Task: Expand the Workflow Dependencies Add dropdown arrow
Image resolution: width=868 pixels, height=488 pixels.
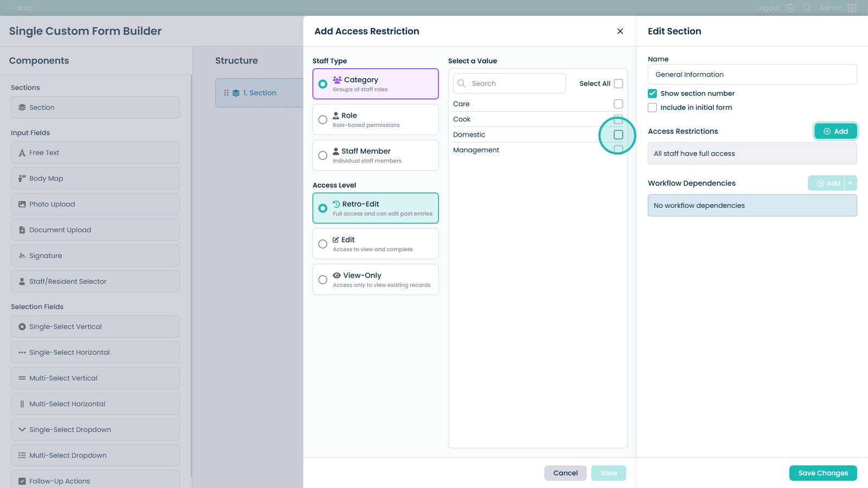Action: 850,183
